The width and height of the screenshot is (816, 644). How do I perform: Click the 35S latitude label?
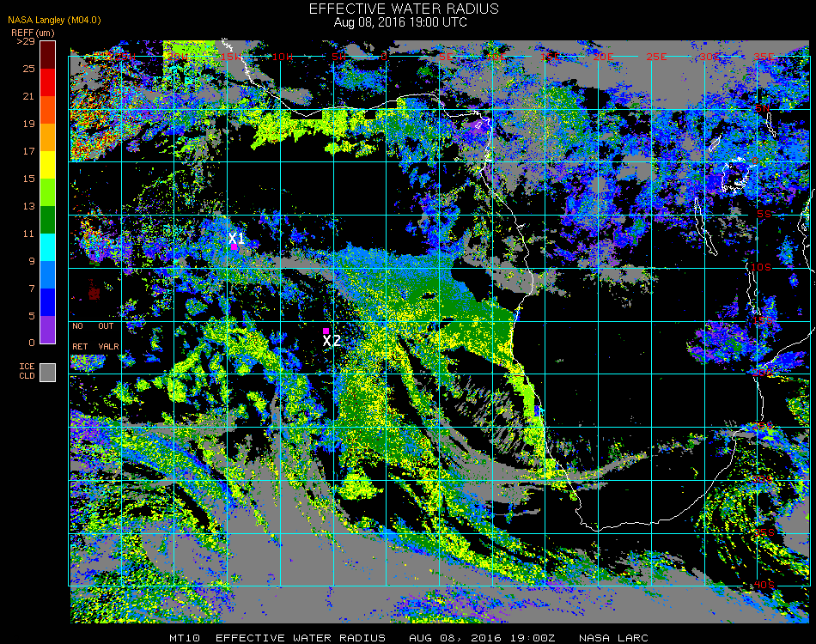[x=764, y=532]
